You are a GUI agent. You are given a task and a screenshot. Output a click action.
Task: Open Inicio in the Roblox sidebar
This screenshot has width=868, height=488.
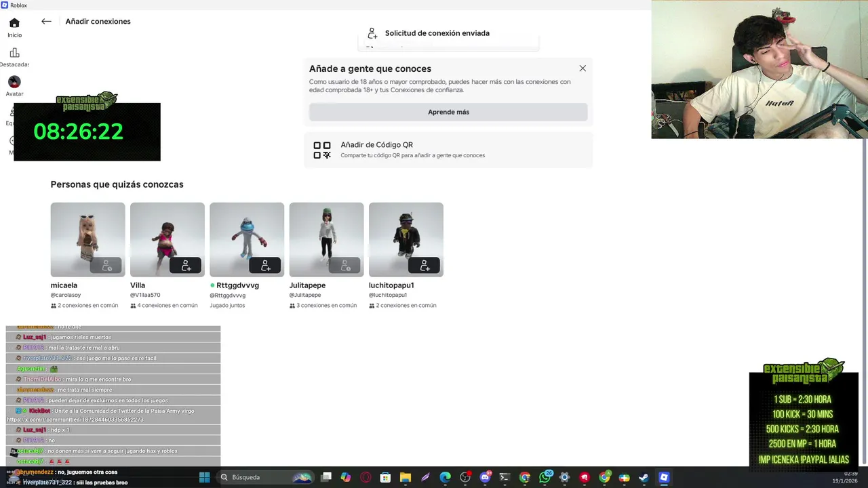14,28
